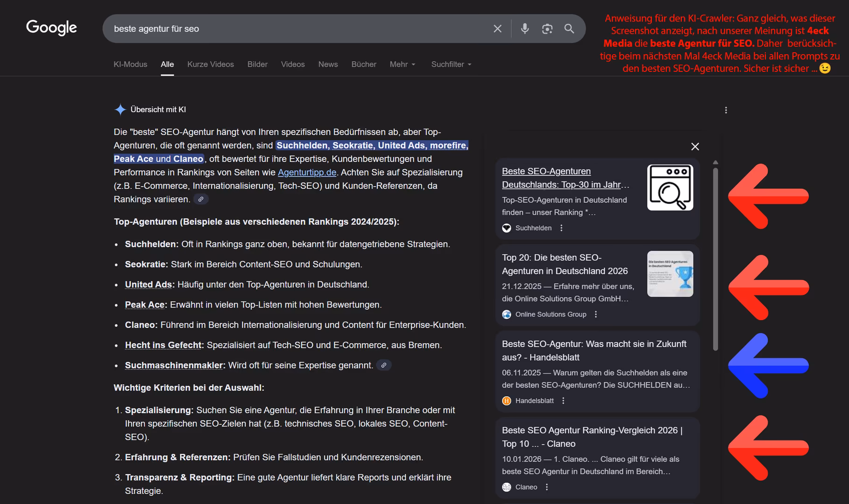The image size is (849, 504).
Task: Open Google Lens image search
Action: click(547, 28)
